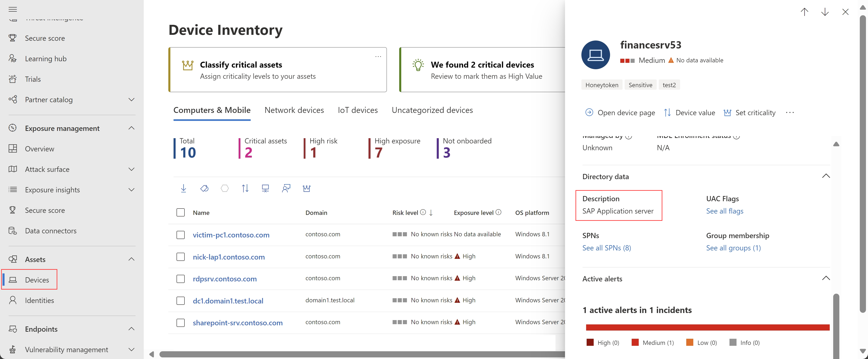Image resolution: width=868 pixels, height=359 pixels.
Task: Open Identities in the Assets menu
Action: tap(39, 300)
